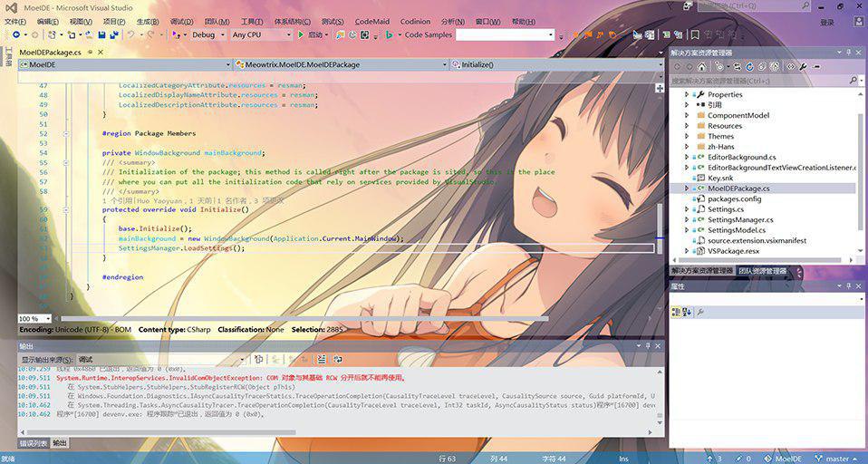
Task: Open the 调试(D) menu
Action: [x=181, y=22]
